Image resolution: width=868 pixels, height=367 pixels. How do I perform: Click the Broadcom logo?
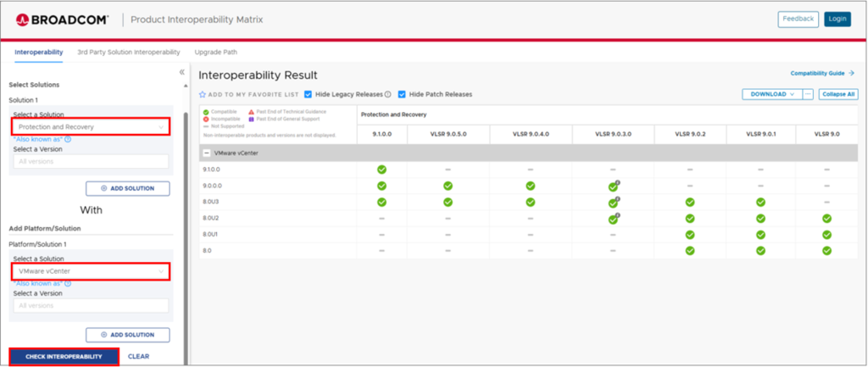[62, 20]
